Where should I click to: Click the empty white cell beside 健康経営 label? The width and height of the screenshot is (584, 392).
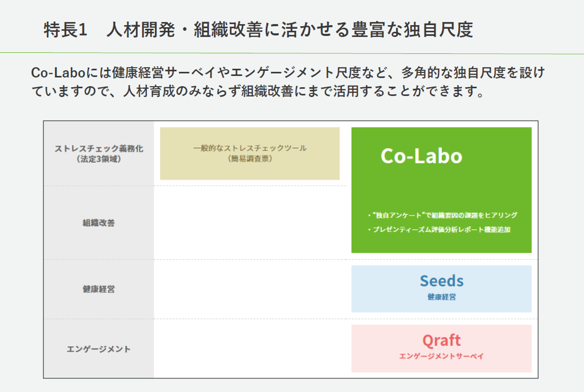point(250,289)
